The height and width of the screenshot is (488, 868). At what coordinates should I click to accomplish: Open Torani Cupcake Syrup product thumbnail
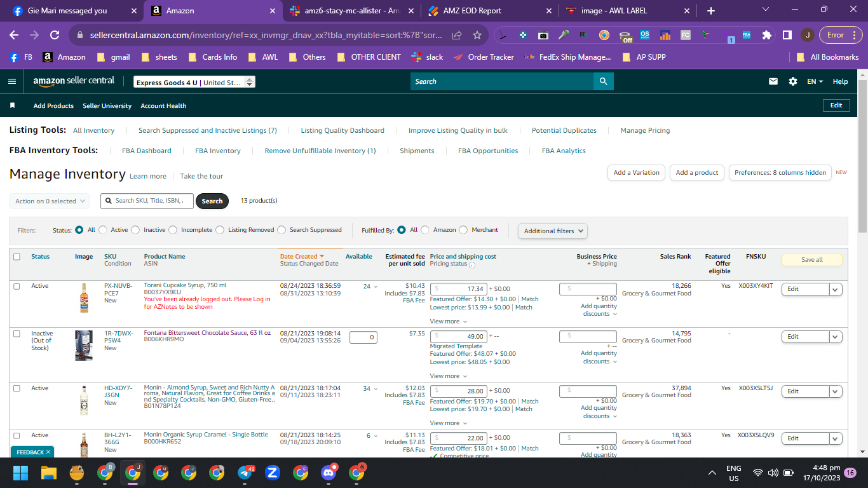tap(84, 298)
